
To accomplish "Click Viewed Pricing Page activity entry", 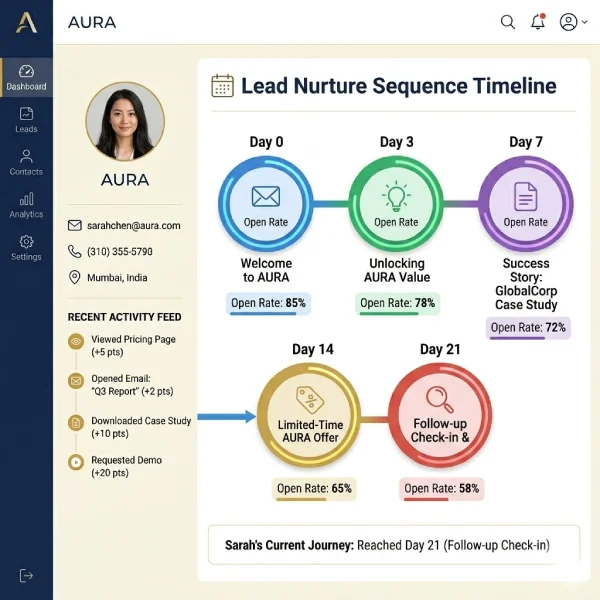I will (133, 345).
